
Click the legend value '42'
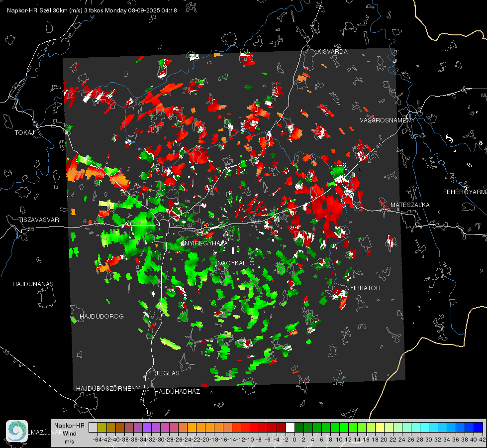point(482,440)
